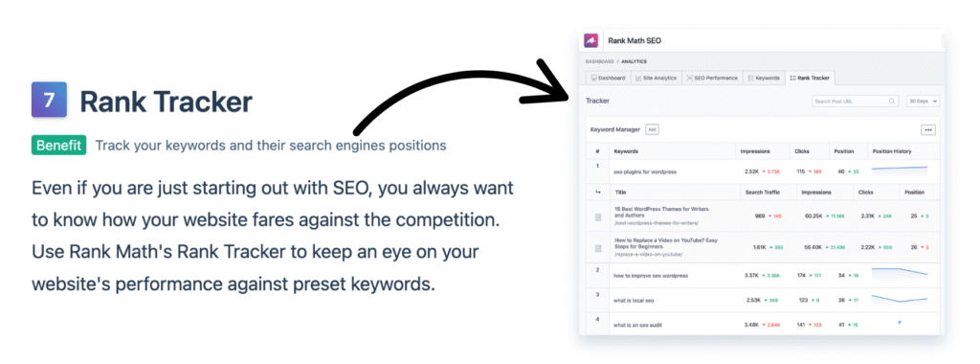Click the Rank Math SEO logo icon
The width and height of the screenshot is (980, 364).
pos(590,40)
